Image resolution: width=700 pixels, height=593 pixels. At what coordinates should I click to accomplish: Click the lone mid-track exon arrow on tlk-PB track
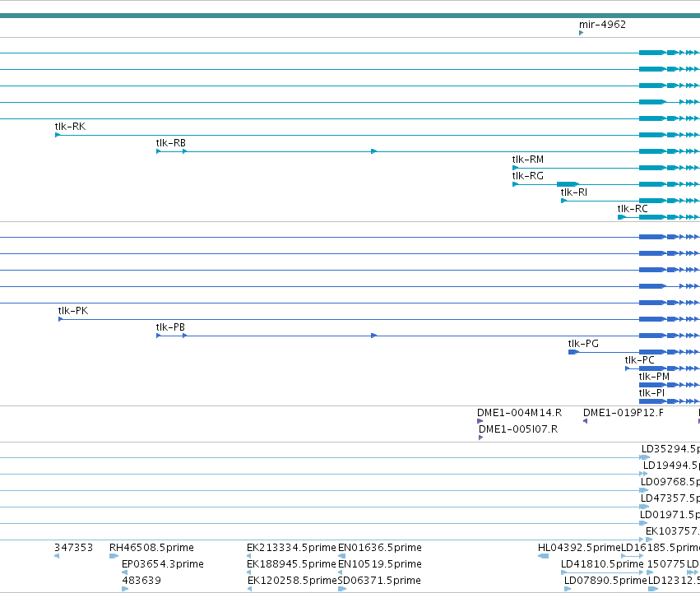click(x=374, y=336)
